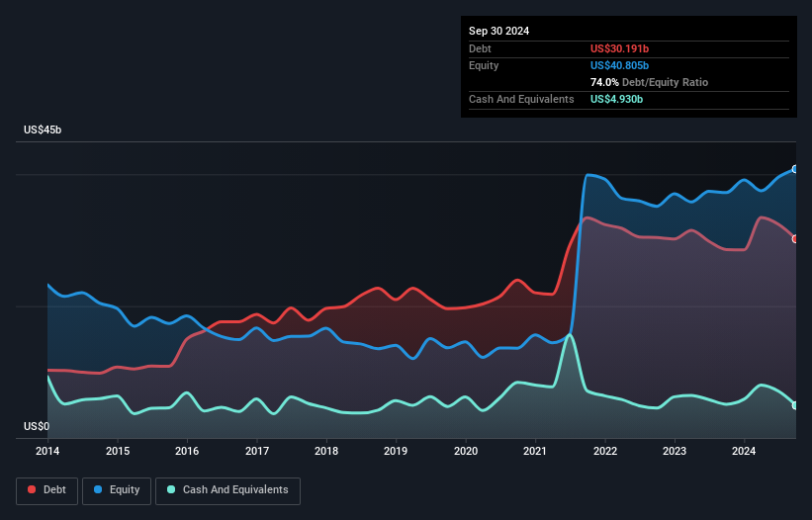Click the blue dot in Equity legend

click(x=98, y=489)
